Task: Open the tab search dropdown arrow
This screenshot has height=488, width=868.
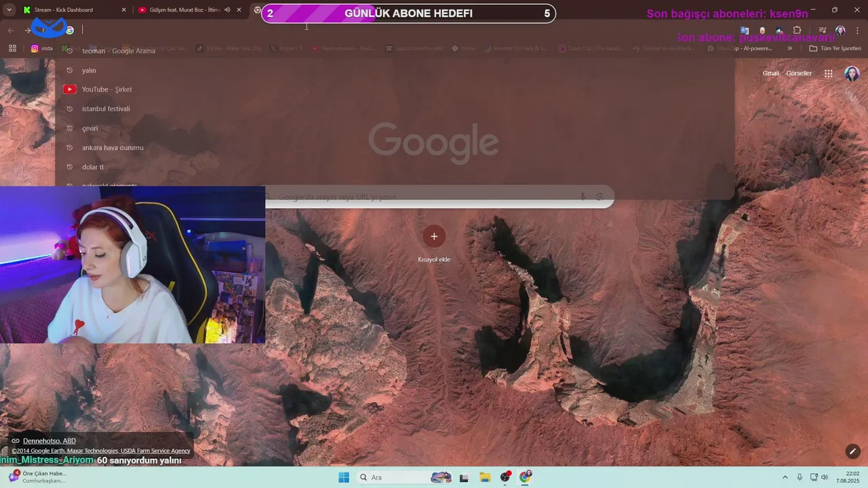Action: click(x=9, y=9)
